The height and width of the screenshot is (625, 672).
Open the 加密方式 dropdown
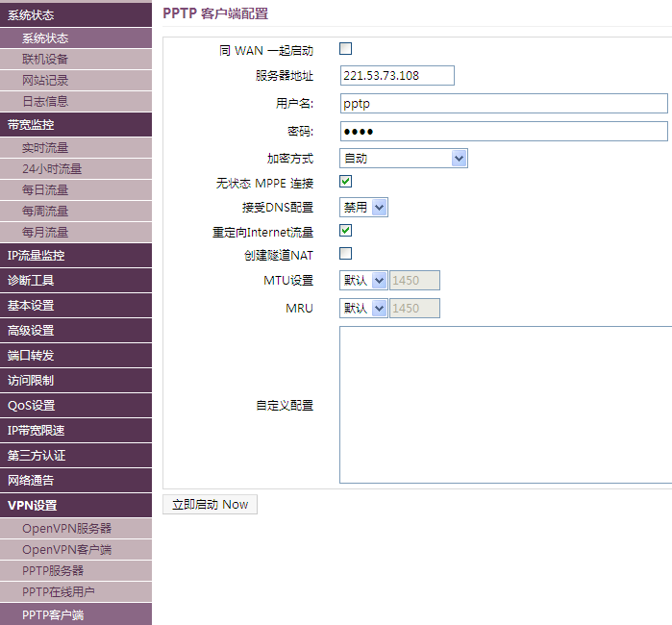point(404,159)
